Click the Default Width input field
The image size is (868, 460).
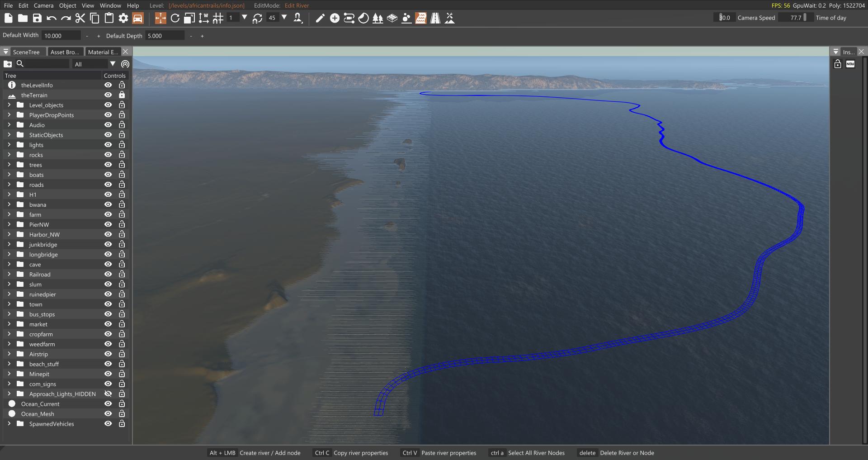(x=61, y=36)
